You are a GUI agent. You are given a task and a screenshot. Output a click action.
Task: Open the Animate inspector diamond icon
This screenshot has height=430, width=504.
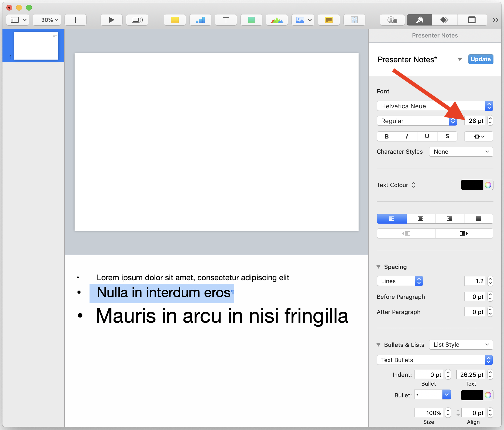444,20
